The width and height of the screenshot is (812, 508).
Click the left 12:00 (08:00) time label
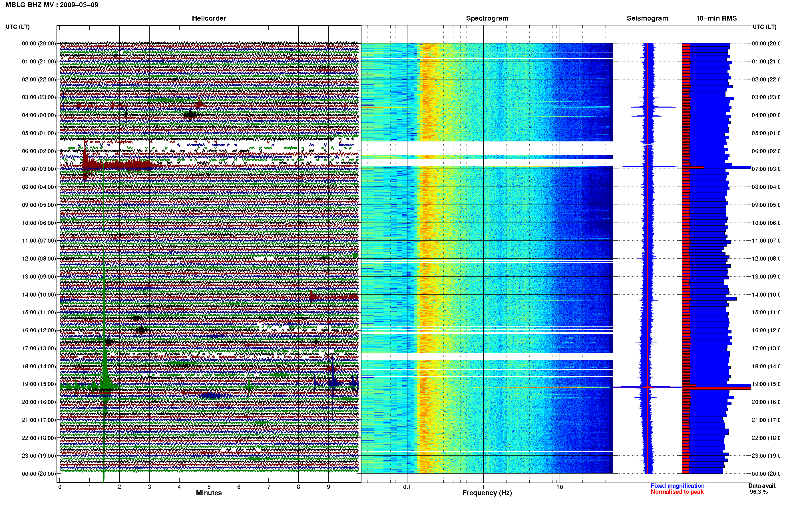tap(39, 259)
